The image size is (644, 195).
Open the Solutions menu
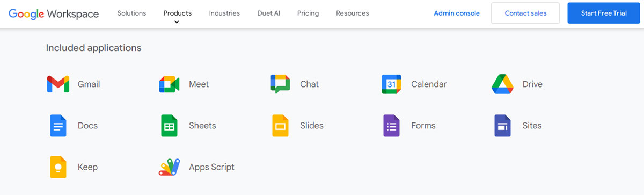pyautogui.click(x=131, y=13)
